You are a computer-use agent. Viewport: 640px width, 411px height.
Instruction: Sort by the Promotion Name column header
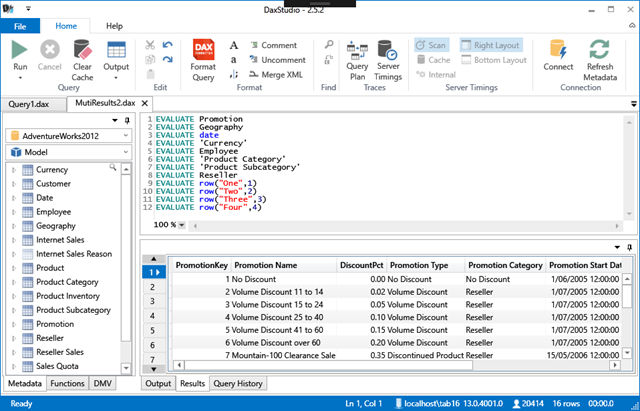(x=283, y=265)
